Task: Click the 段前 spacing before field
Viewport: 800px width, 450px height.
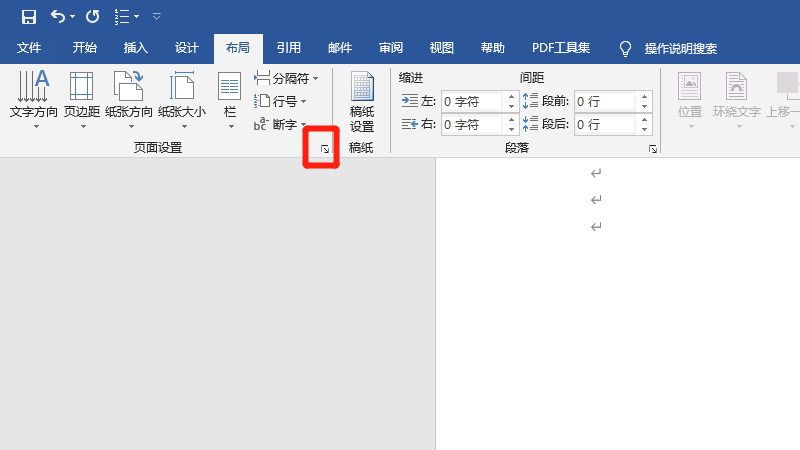Action: click(605, 102)
